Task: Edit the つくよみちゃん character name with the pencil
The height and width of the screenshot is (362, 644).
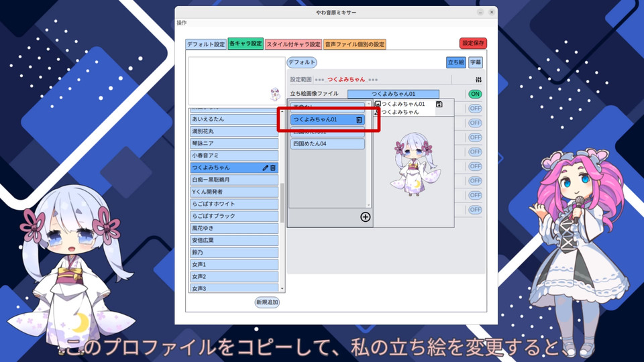Action: tap(266, 168)
